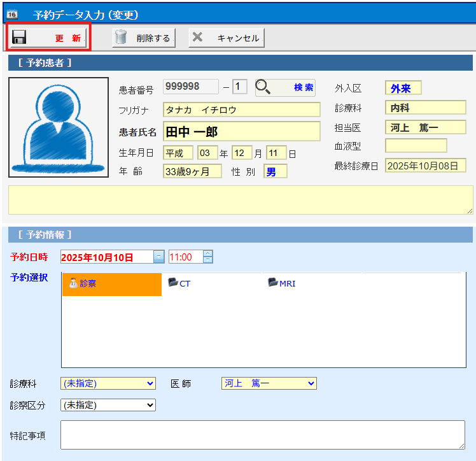The height and width of the screenshot is (461, 476).
Task: Expand the 診療科 department dropdown
Action: pos(108,383)
